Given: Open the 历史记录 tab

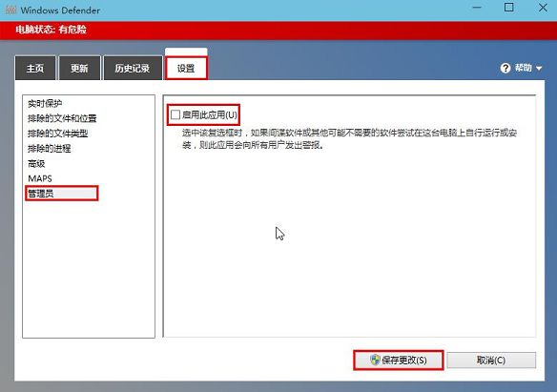Looking at the screenshot, I should (x=133, y=68).
